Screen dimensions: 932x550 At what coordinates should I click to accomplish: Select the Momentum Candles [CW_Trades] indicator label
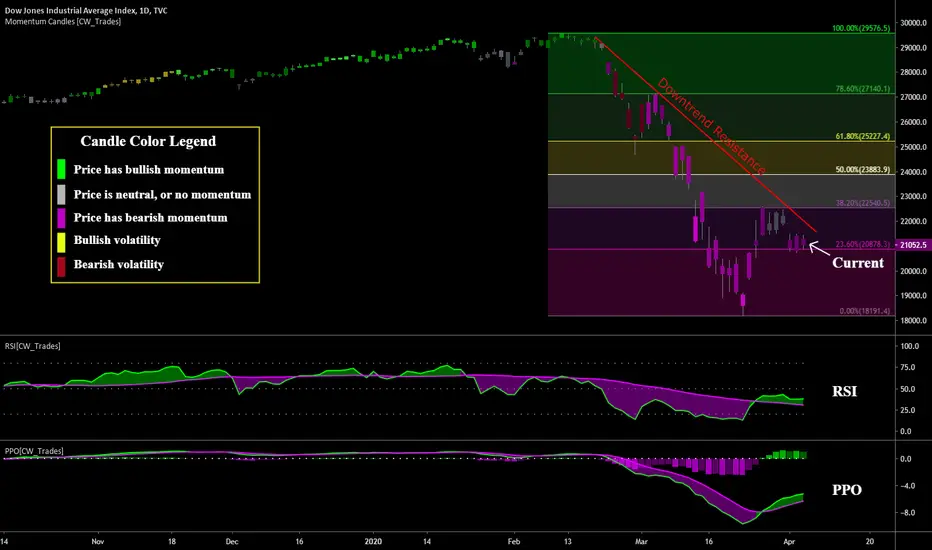[x=63, y=21]
